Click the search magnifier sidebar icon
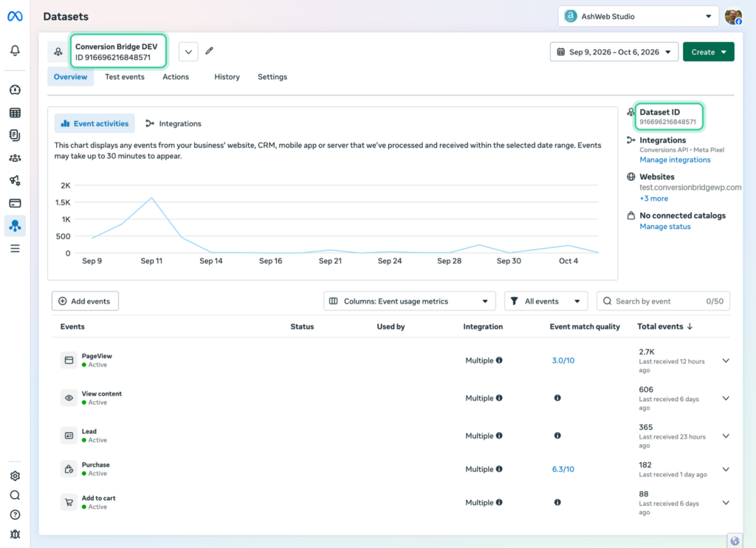Viewport: 756px width, 548px height. click(x=15, y=496)
